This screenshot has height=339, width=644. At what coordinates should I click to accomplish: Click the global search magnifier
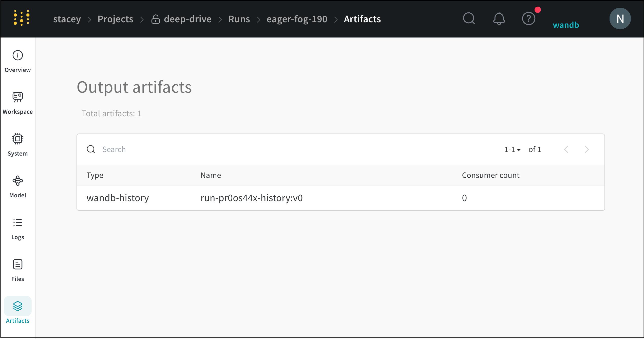coord(469,18)
